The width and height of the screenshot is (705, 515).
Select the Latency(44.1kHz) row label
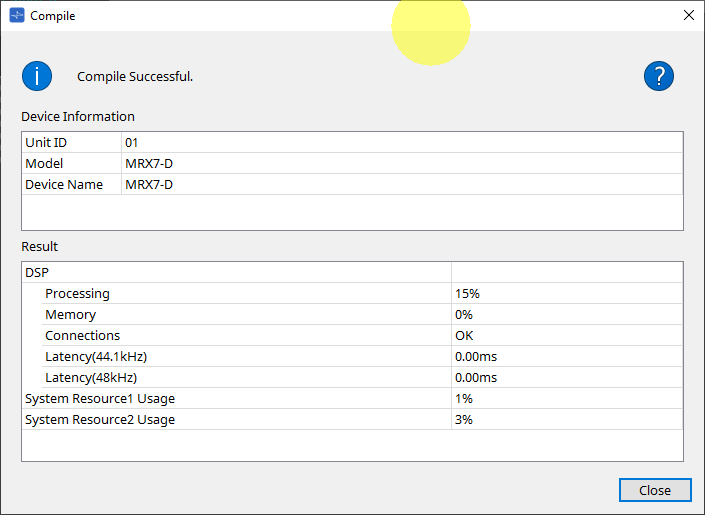pyautogui.click(x=96, y=357)
